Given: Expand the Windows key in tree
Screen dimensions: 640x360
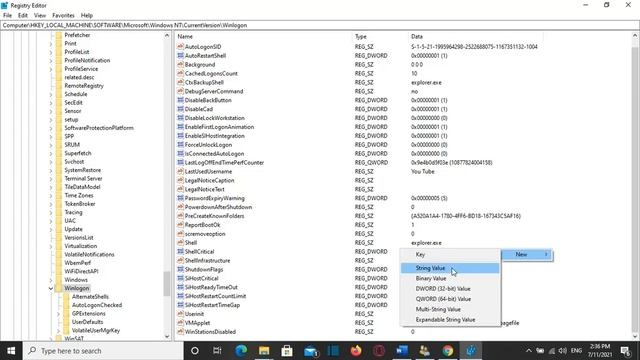Looking at the screenshot, I should (51, 280).
